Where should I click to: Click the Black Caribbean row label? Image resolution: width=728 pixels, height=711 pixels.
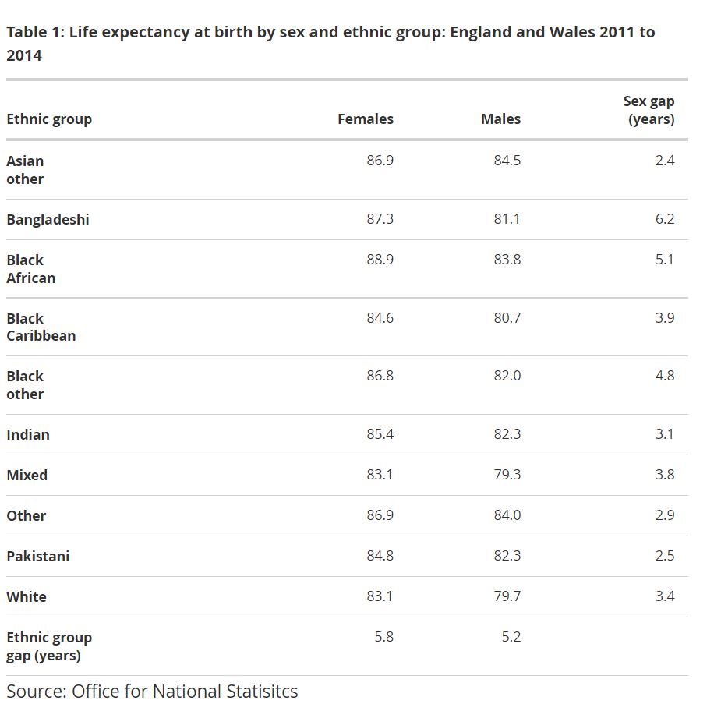tap(41, 327)
